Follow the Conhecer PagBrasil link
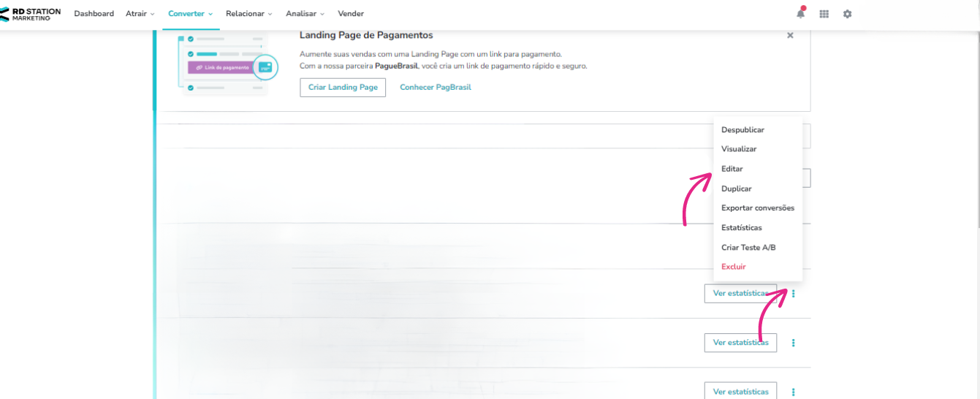The image size is (980, 399). (x=436, y=87)
